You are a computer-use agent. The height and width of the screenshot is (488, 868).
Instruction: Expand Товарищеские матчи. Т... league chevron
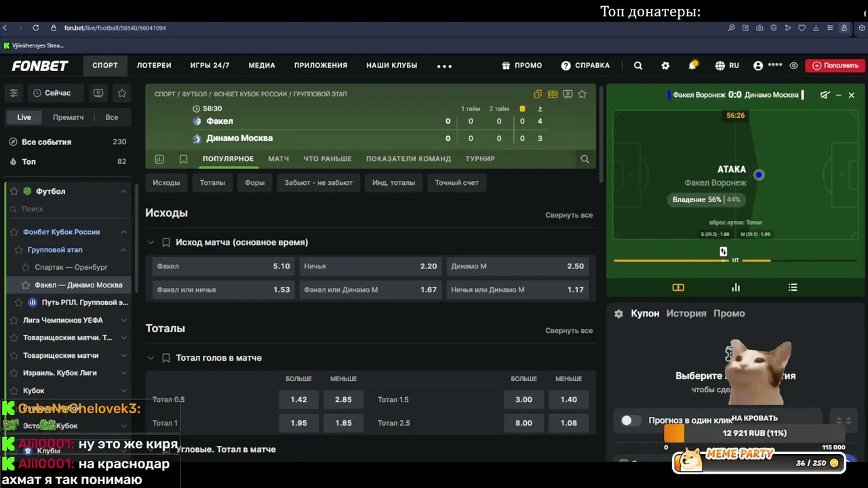pyautogui.click(x=123, y=338)
